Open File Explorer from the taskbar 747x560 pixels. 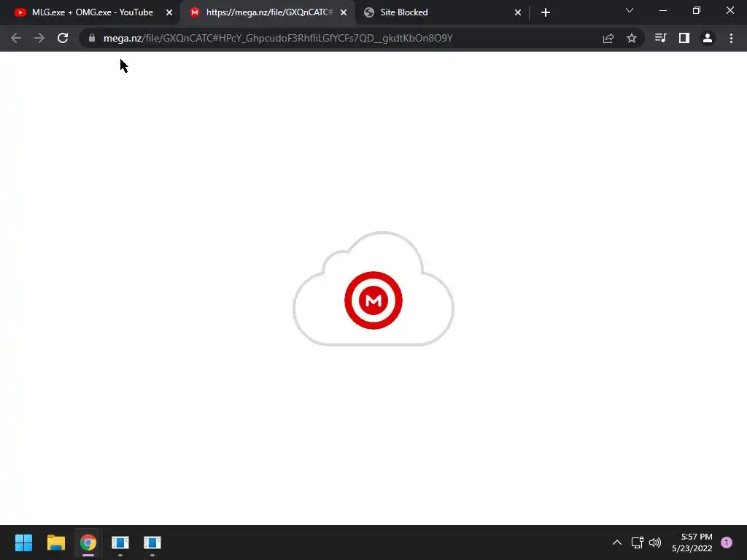[x=55, y=542]
